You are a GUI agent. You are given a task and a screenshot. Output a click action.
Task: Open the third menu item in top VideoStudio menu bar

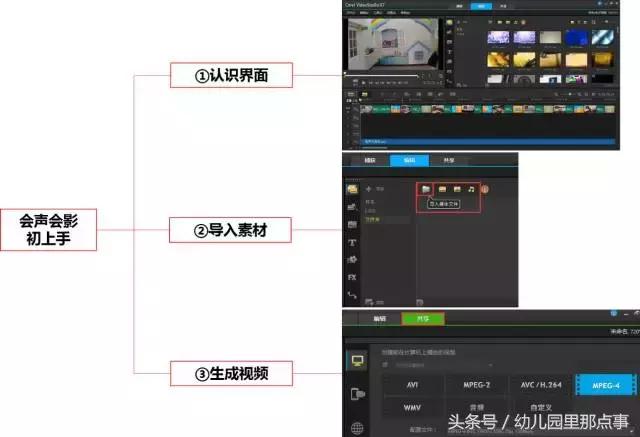point(378,13)
